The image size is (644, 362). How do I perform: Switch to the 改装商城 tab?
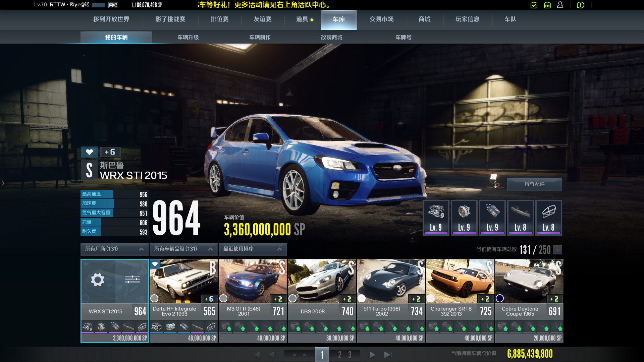332,38
